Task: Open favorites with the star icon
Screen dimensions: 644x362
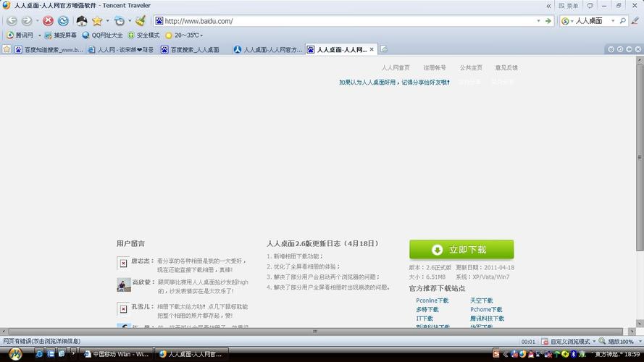Action: pos(97,20)
